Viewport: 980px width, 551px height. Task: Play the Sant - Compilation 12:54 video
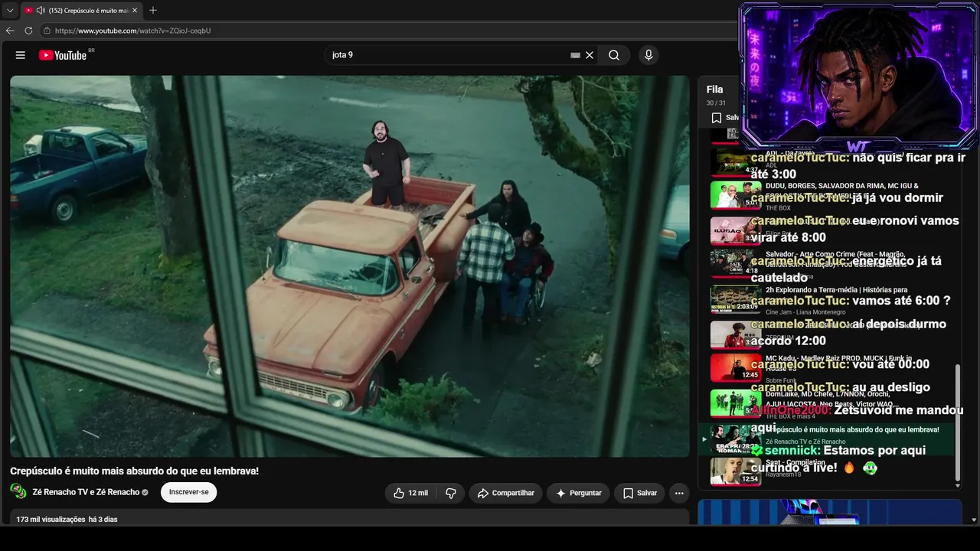[827, 471]
